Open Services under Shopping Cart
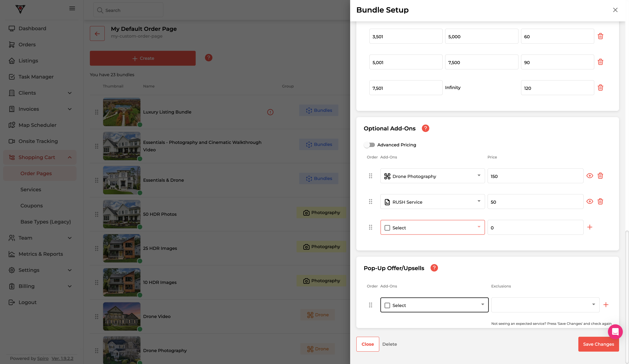The height and width of the screenshot is (364, 629). [31, 189]
